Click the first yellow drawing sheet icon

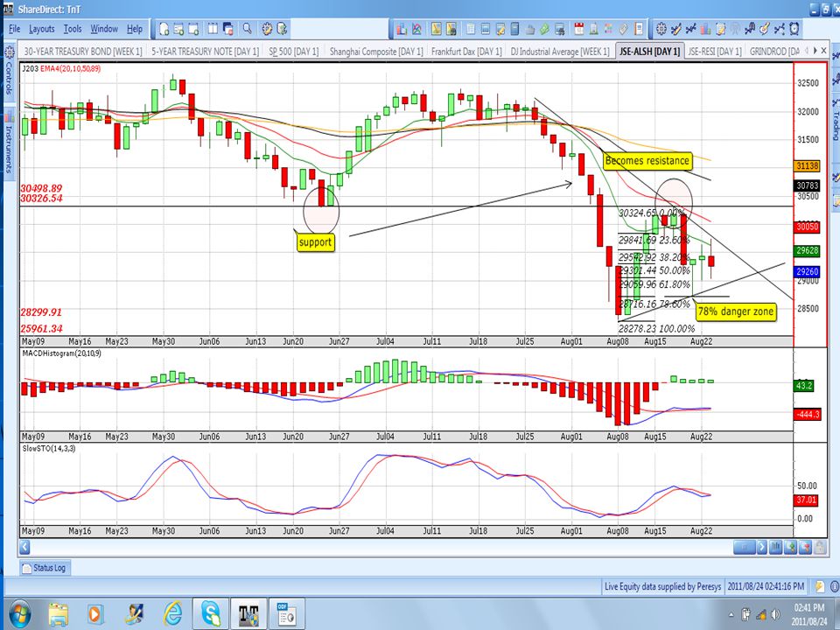(x=436, y=29)
